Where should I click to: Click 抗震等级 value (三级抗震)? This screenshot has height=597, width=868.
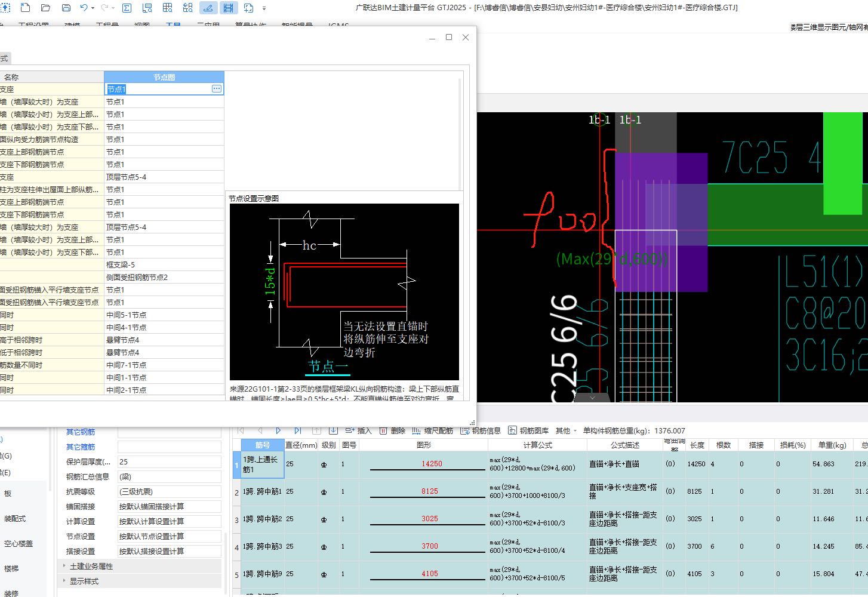click(x=170, y=491)
